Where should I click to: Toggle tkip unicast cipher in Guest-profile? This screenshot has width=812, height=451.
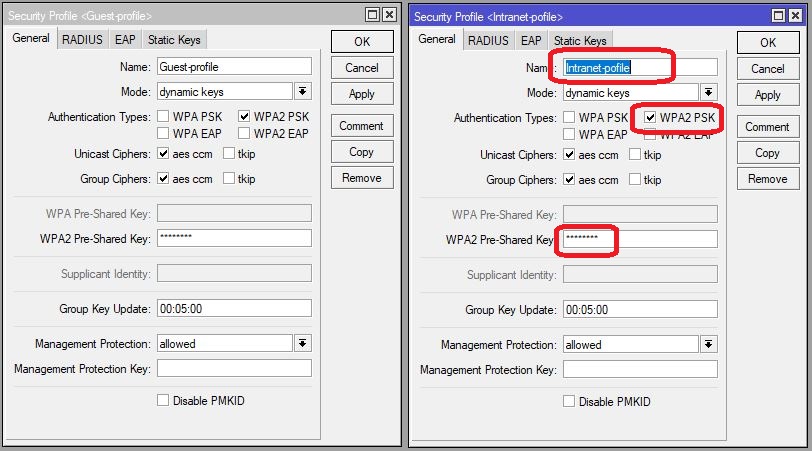[x=229, y=154]
